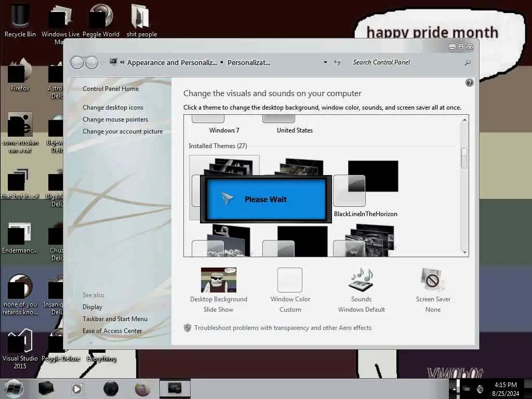Click the search magnifier icon
The height and width of the screenshot is (399, 532).
pos(468,62)
